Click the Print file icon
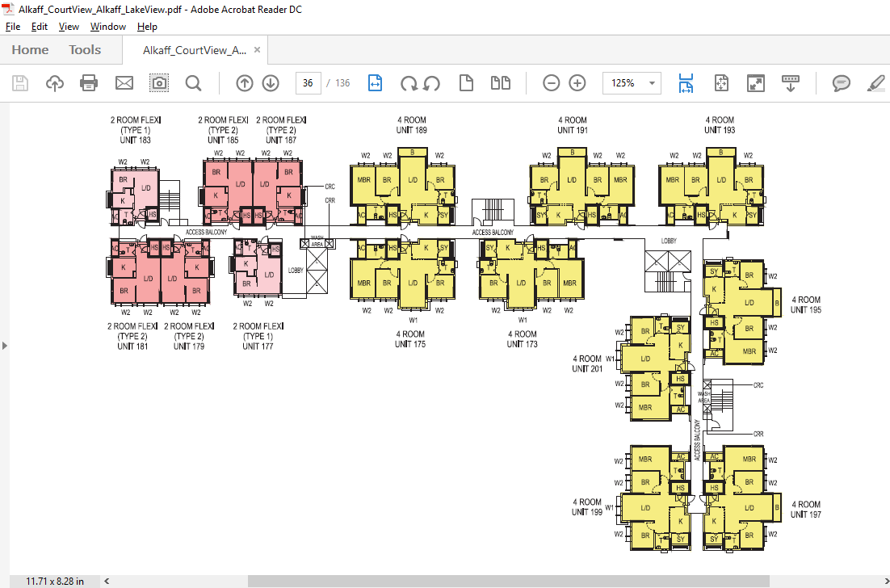Viewport: 890px width, 588px height. [x=89, y=83]
